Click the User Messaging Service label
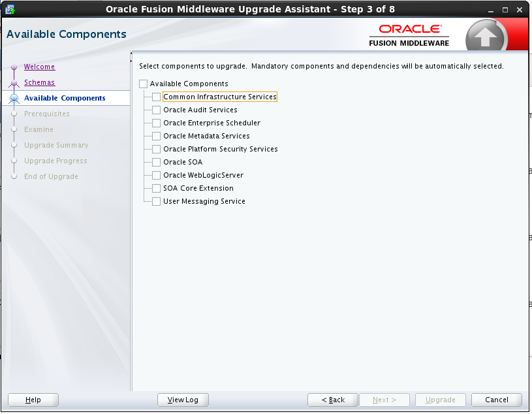Viewport: 532px width, 414px height. 204,201
